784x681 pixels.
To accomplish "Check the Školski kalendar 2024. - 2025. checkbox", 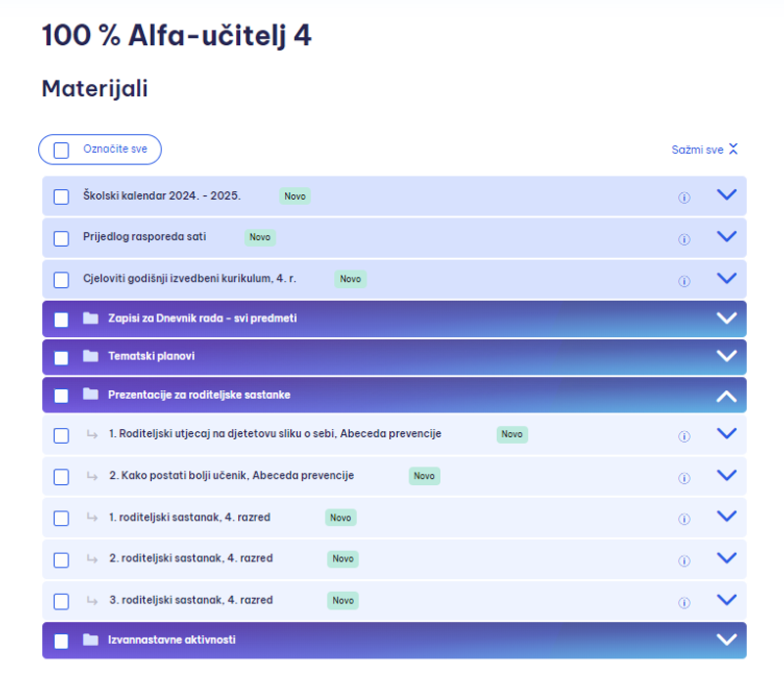I will (x=61, y=197).
